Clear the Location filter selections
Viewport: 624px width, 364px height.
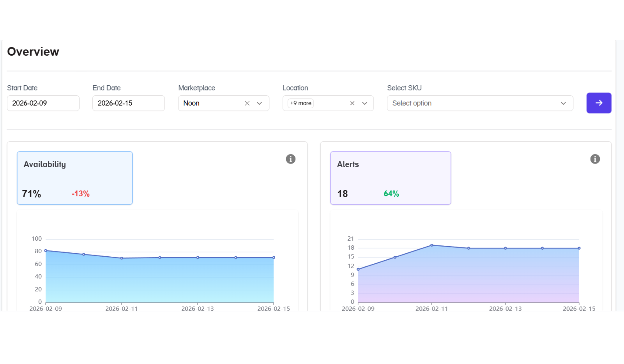point(352,103)
